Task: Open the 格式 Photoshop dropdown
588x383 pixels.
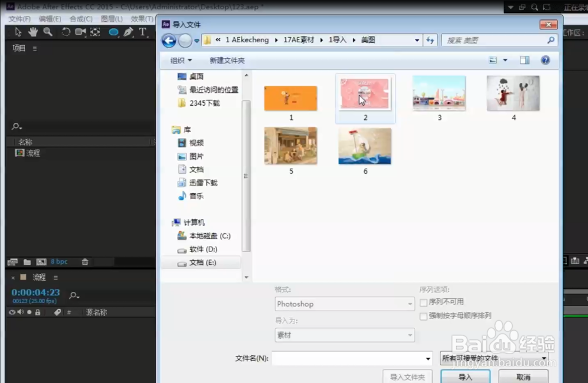Action: 410,304
